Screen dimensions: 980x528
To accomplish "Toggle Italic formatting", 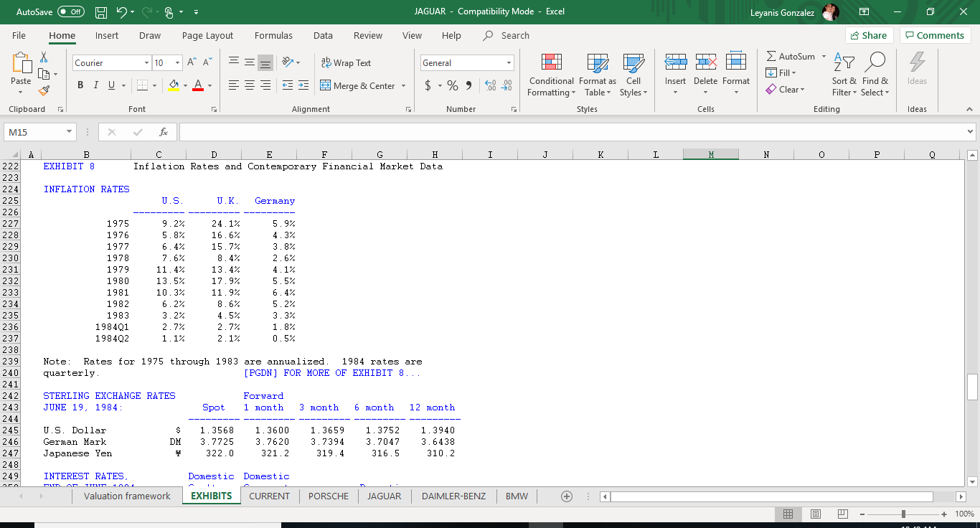I will (x=96, y=85).
